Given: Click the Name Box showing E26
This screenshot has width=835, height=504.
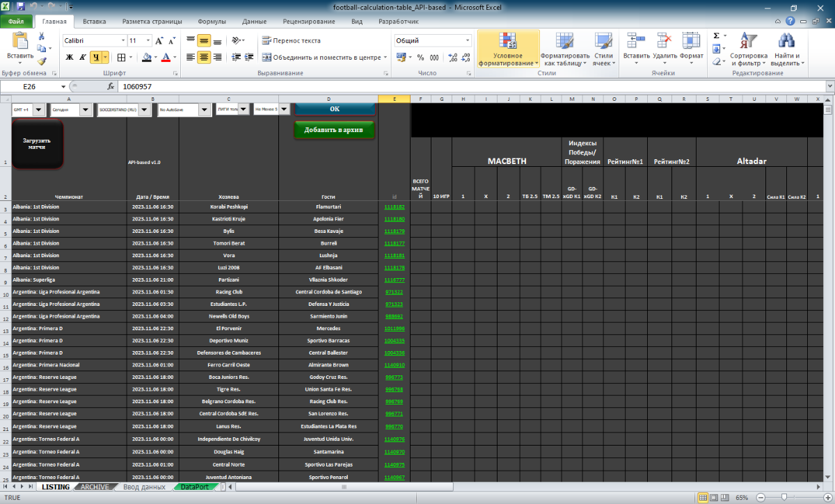Looking at the screenshot, I should tap(33, 87).
